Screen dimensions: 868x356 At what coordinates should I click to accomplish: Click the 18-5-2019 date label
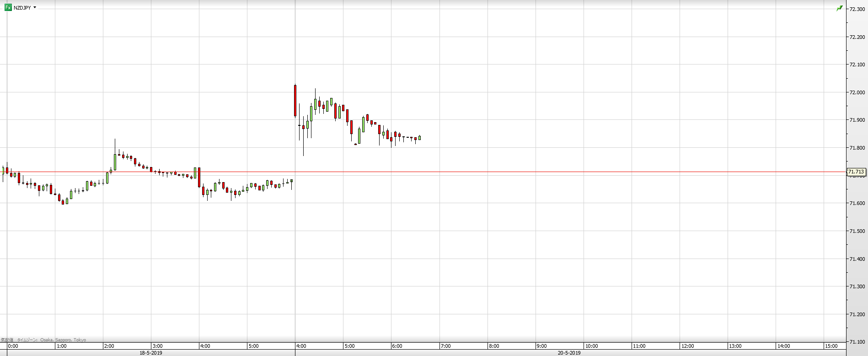coord(151,353)
